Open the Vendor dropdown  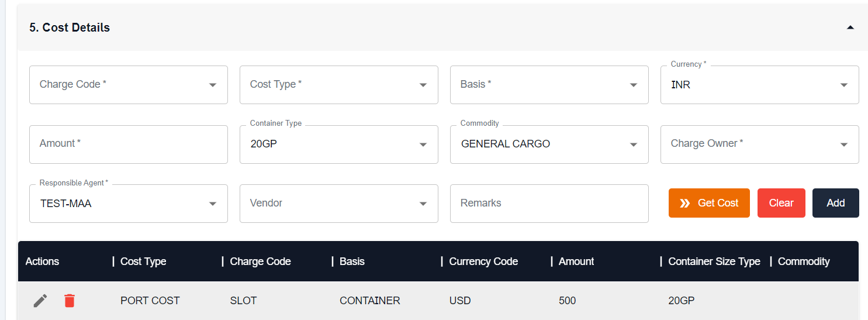(x=339, y=204)
